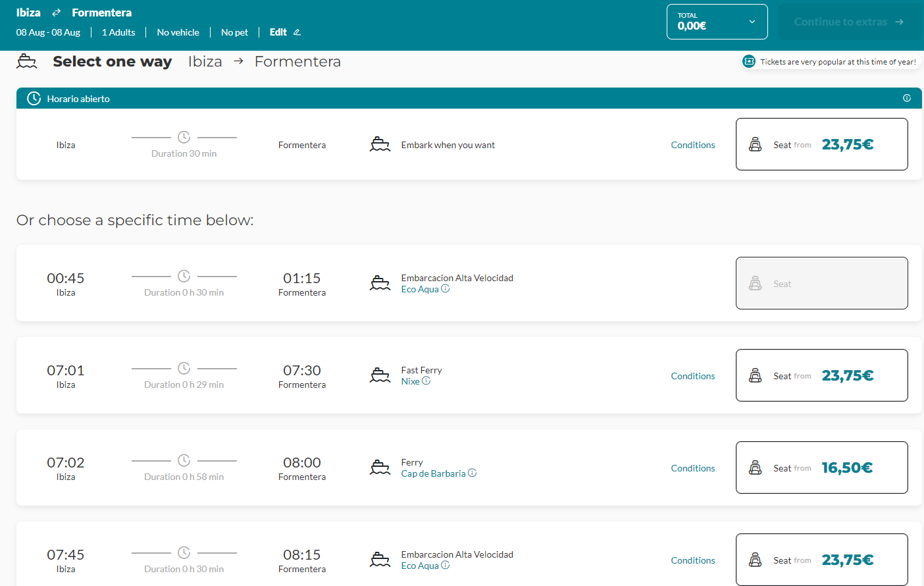The image size is (924, 586).
Task: Pick the 07:45 sailing seat fare
Action: (x=821, y=560)
